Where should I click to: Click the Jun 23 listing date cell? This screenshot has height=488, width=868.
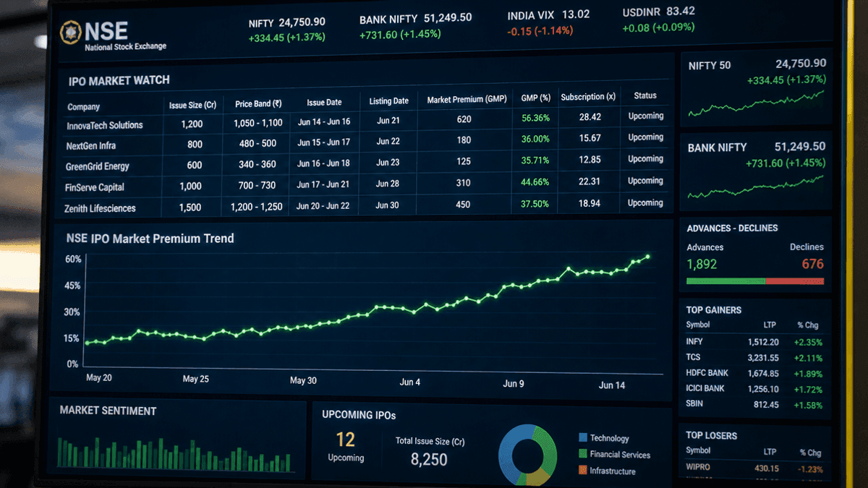(x=388, y=163)
